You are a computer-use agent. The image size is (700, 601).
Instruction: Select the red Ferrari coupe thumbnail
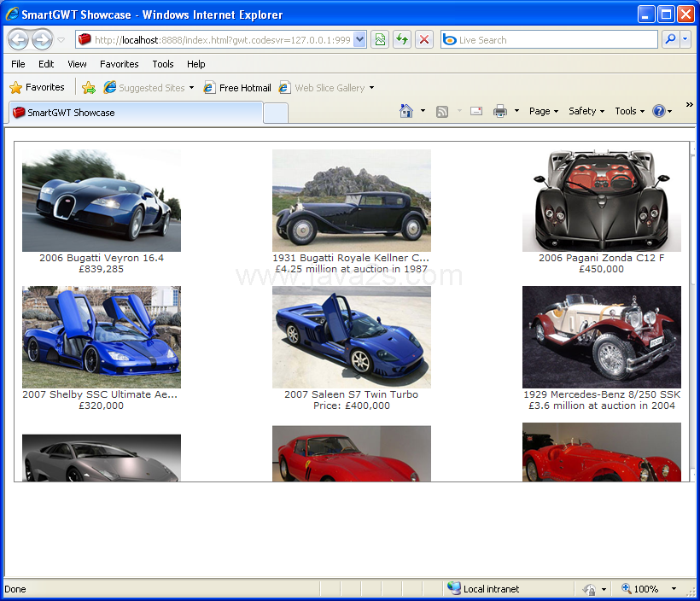352,453
